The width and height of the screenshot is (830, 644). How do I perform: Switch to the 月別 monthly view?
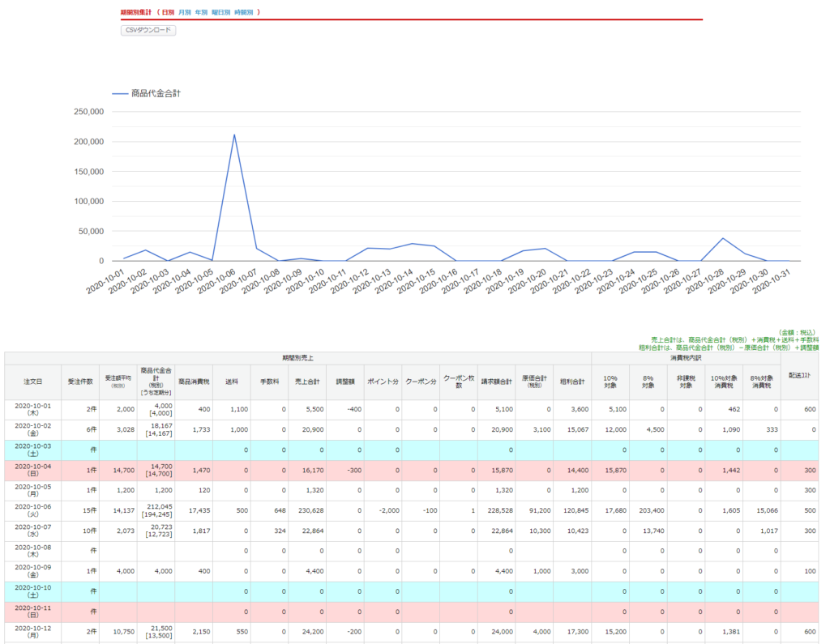click(185, 13)
